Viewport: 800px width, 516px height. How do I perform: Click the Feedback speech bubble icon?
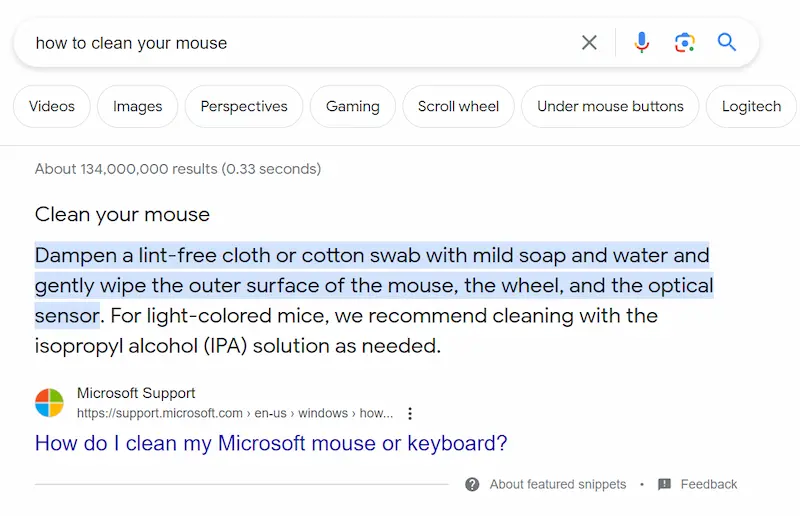point(665,484)
